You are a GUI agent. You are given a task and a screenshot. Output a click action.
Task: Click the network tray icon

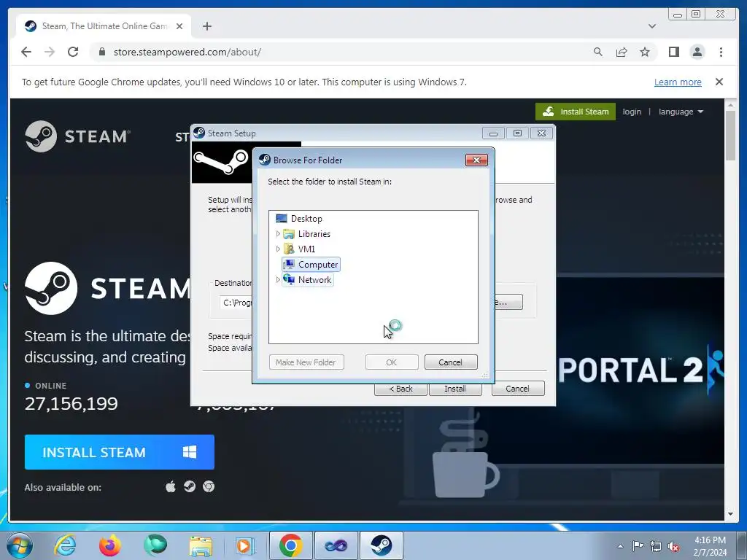[656, 546]
